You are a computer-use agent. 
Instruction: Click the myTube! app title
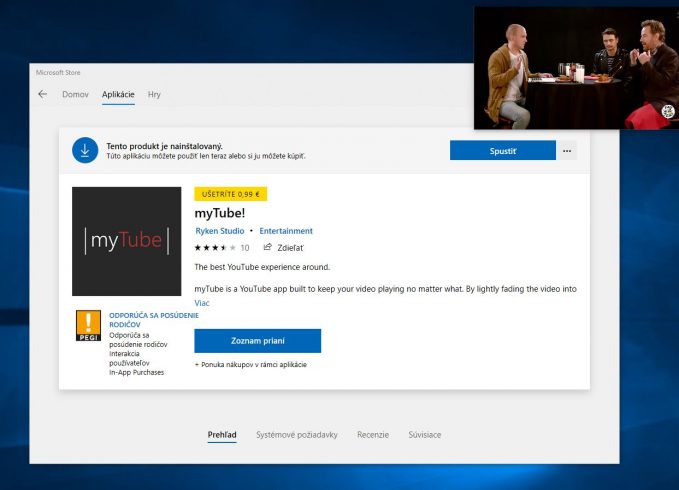coord(220,213)
